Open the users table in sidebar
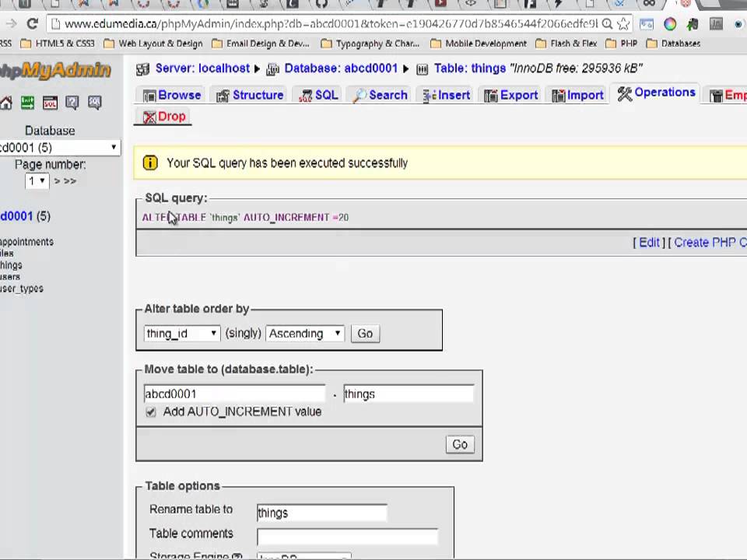Image resolution: width=747 pixels, height=560 pixels. coord(10,277)
